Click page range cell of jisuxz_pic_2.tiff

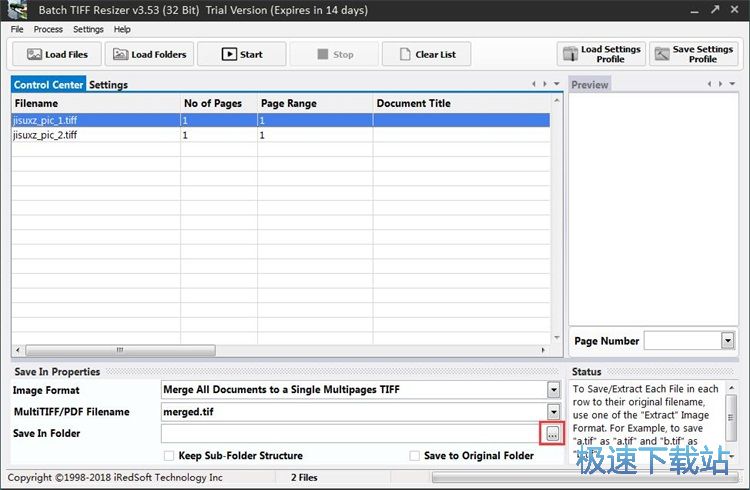[x=315, y=135]
